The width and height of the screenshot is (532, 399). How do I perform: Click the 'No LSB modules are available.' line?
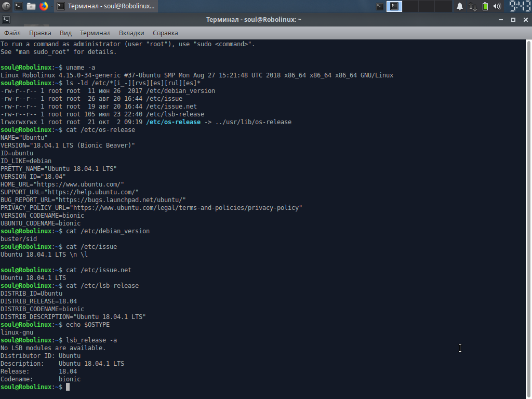click(54, 348)
